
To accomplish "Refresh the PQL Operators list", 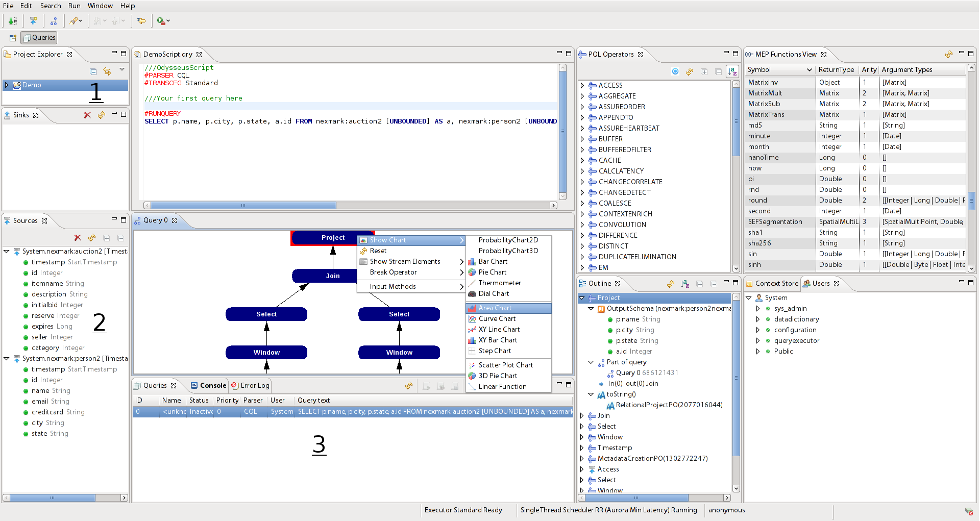I will click(x=690, y=71).
